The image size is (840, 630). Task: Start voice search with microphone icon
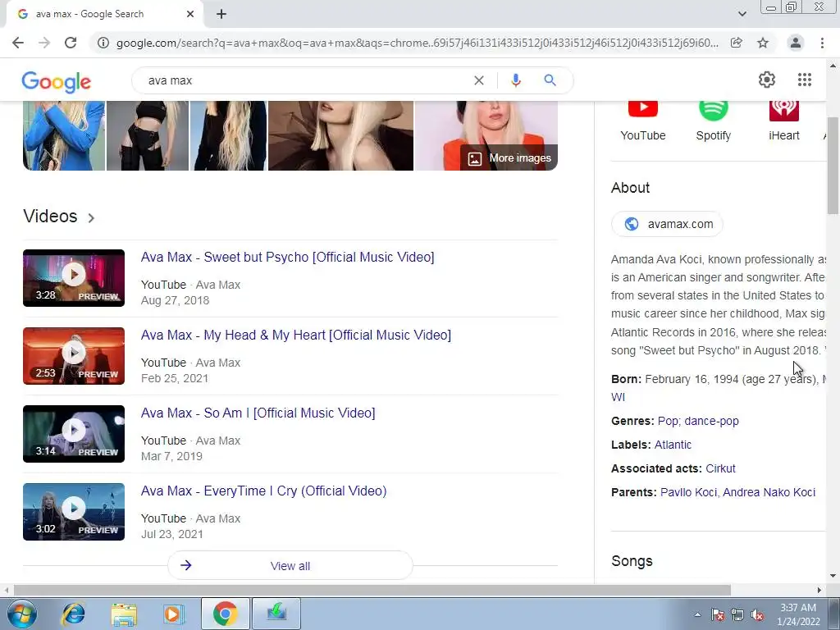516,80
